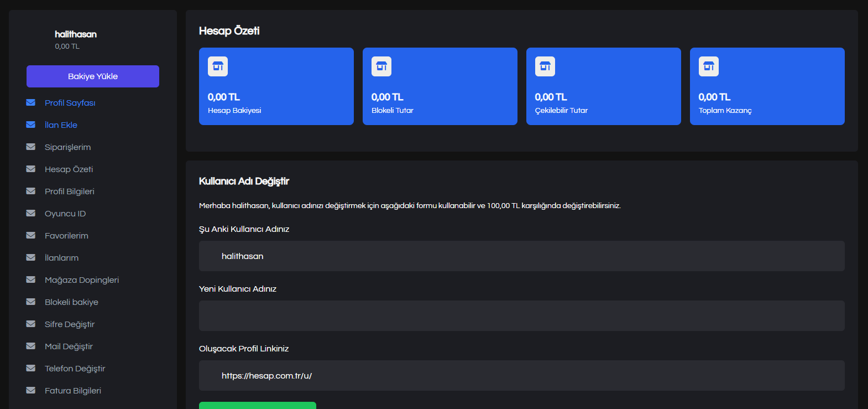868x409 pixels.
Task: Click the Kullanıcı Adı Değiştir heading
Action: [x=244, y=182]
